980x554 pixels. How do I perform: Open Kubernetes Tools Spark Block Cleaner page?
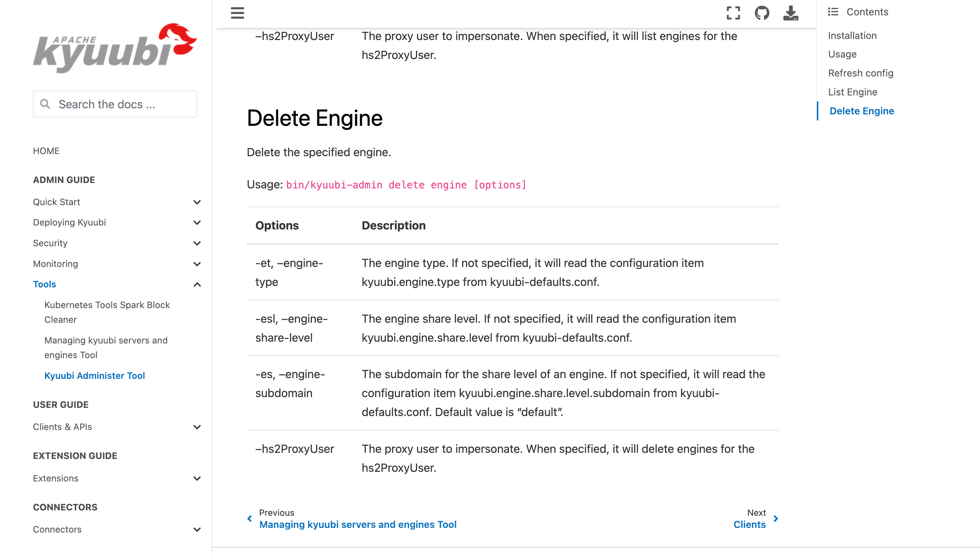(x=107, y=312)
